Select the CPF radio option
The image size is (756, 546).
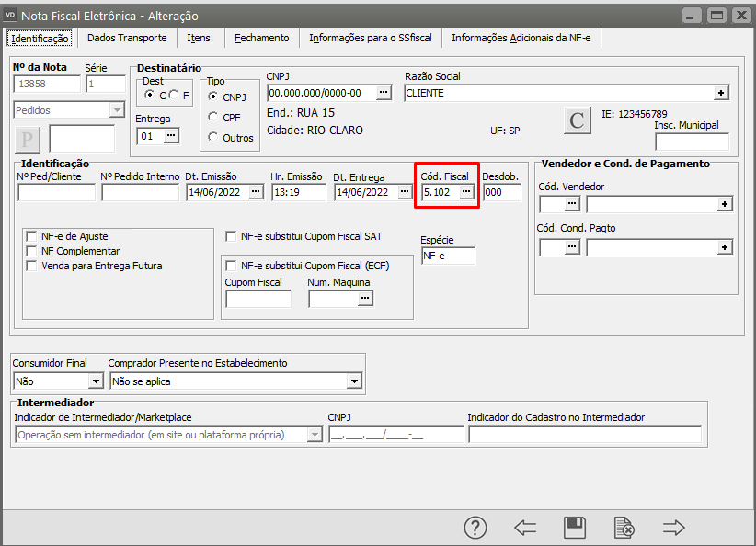213,117
